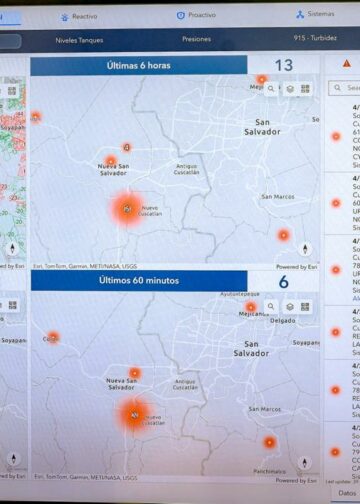Open the layers icon on the Últimas 6 horas map

coord(290,89)
